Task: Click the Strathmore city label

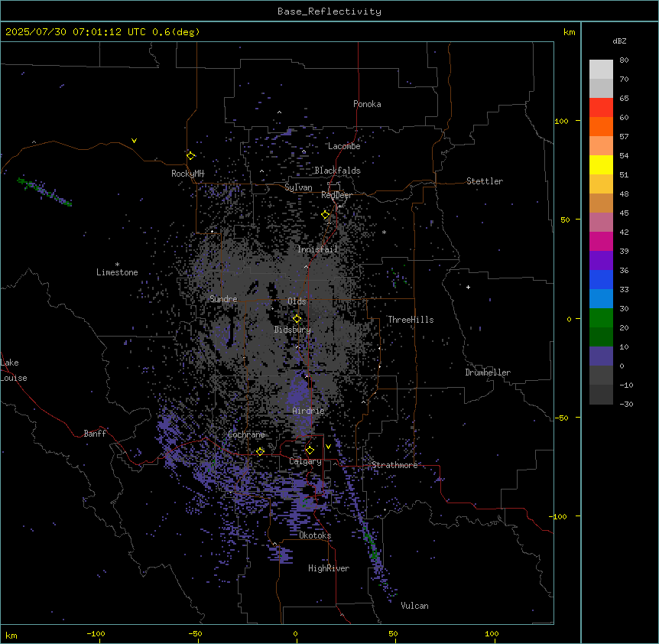Action: point(394,465)
